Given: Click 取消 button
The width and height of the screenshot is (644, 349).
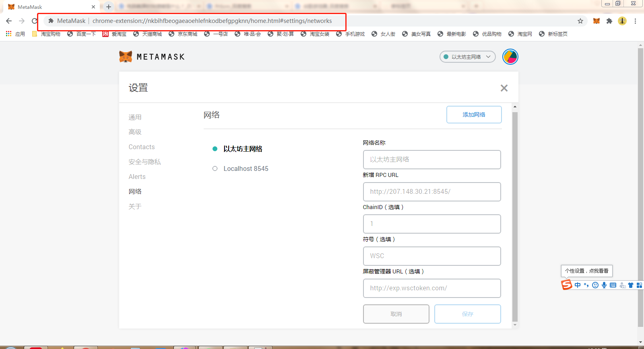Looking at the screenshot, I should tap(396, 314).
